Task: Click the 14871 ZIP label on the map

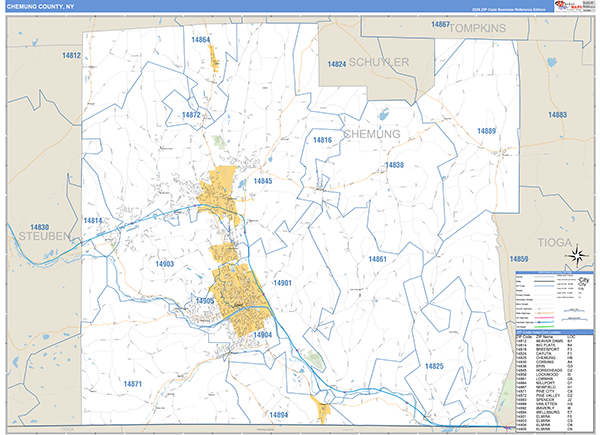Action: click(131, 384)
